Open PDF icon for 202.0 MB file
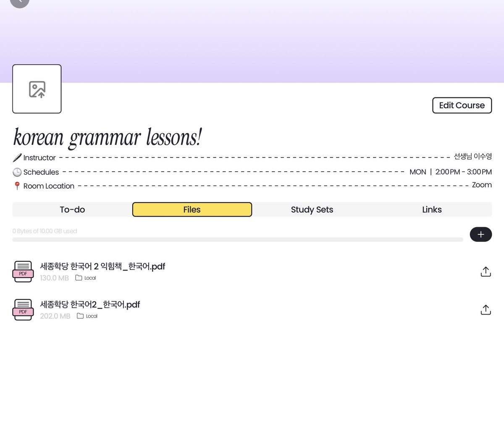The image size is (504, 446). (x=23, y=310)
